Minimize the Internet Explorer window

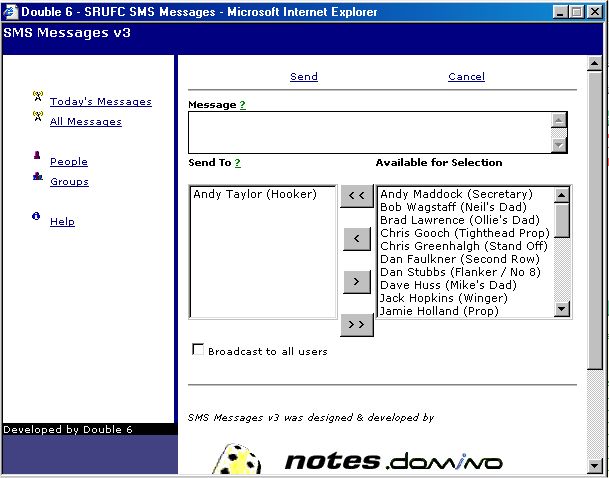pyautogui.click(x=560, y=12)
